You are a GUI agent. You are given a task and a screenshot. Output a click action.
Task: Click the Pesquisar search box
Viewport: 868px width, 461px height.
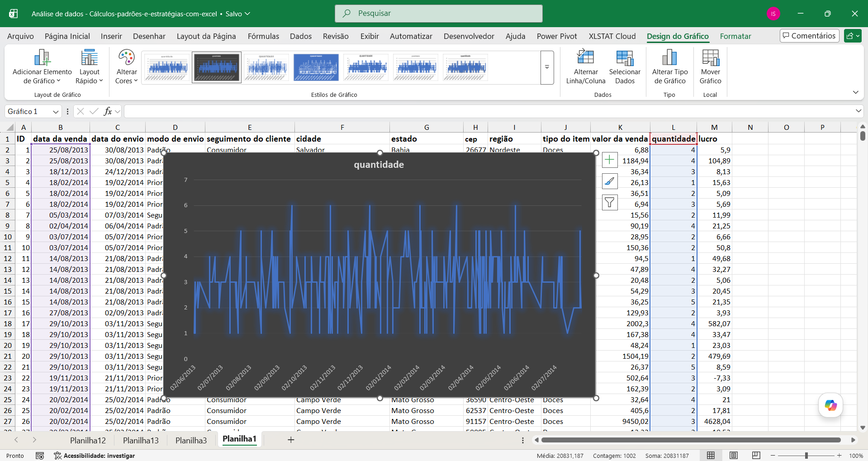(x=439, y=14)
